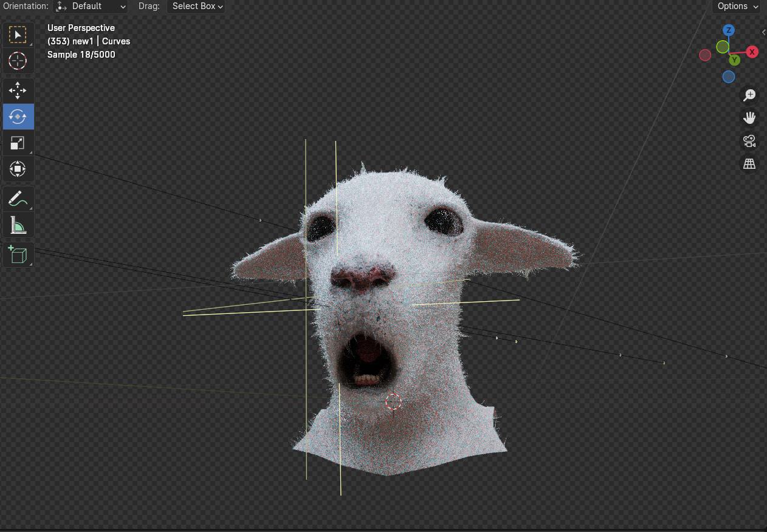Switch to the Scale tool
767x532 pixels.
pyautogui.click(x=18, y=143)
